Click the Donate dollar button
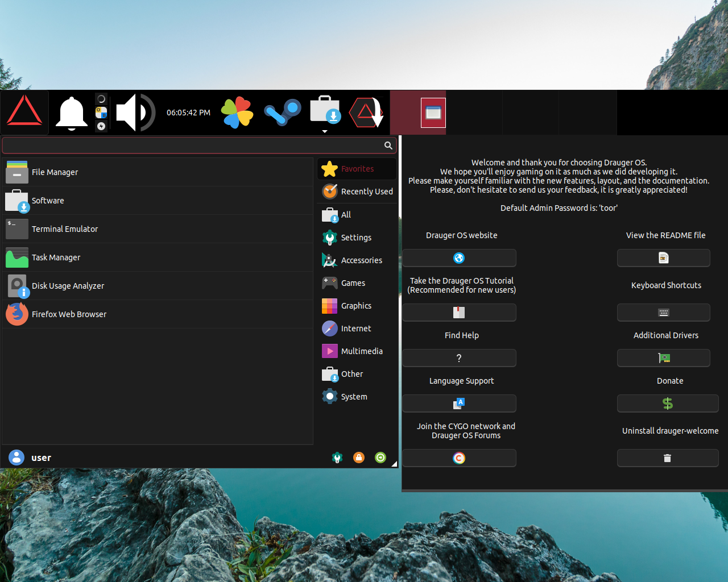Viewport: 728px width, 582px height. 668,404
